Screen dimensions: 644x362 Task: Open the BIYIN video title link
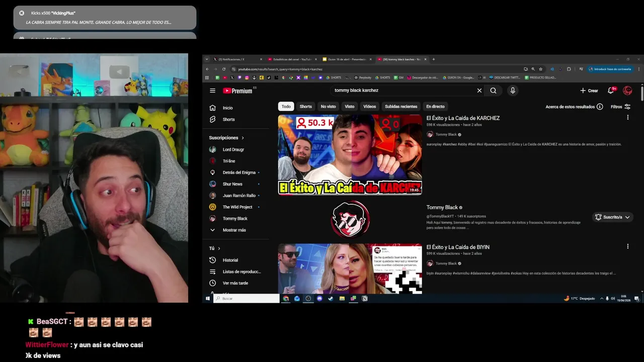pyautogui.click(x=458, y=247)
